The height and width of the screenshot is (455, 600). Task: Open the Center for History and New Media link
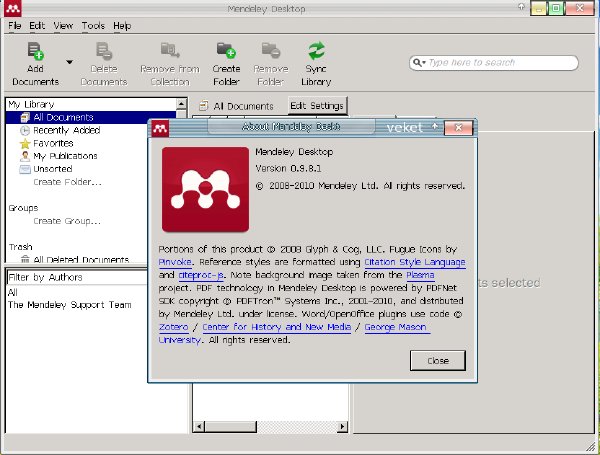[277, 327]
